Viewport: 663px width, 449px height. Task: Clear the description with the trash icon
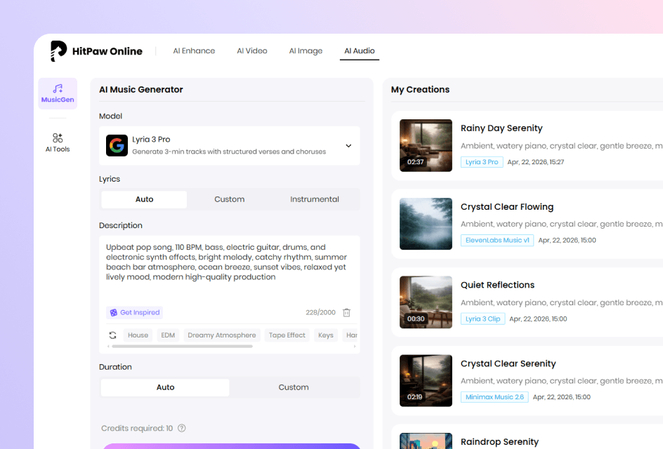point(346,312)
